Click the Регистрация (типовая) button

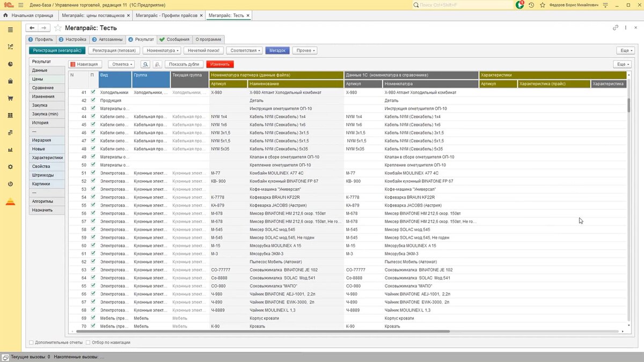click(x=113, y=50)
